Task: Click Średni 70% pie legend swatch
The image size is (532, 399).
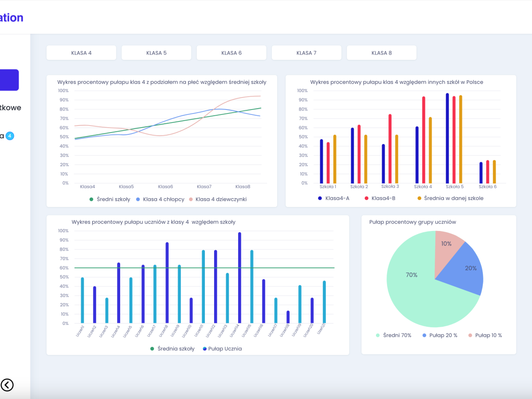Action: [378, 336]
